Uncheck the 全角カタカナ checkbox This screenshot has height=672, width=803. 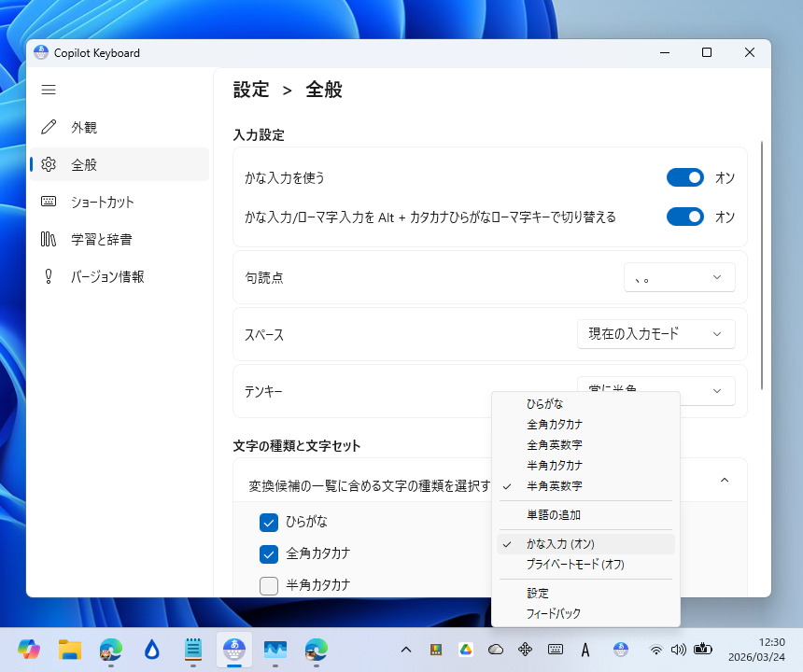[x=269, y=553]
